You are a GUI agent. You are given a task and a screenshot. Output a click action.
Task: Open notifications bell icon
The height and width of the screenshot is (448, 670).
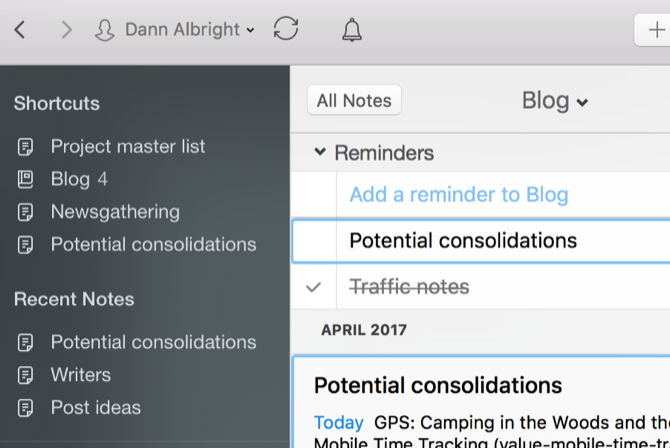(x=352, y=31)
